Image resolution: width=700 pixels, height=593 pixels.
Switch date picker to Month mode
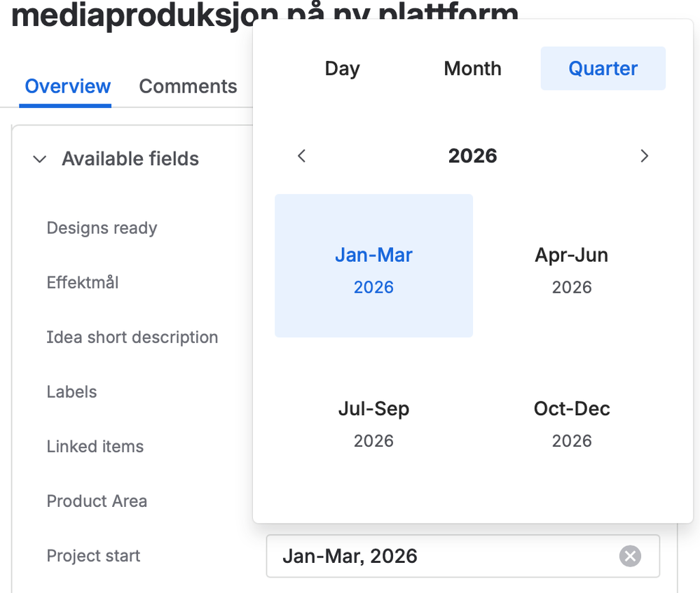coord(472,69)
